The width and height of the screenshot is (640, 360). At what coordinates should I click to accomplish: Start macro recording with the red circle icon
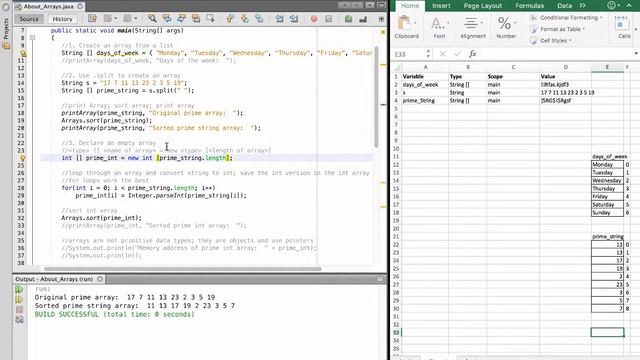[314, 19]
